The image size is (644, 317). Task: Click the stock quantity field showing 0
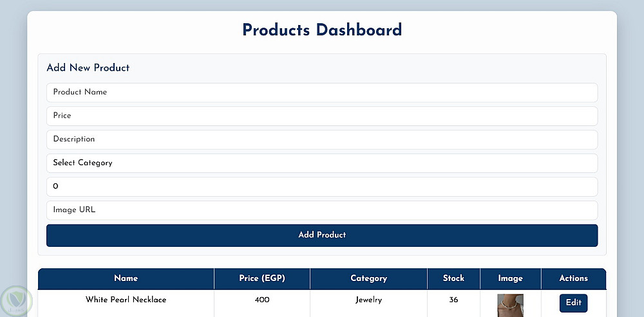click(322, 186)
